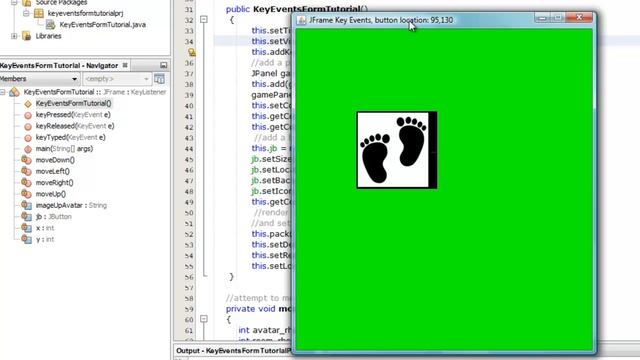
Task: Click the keyeventsformtutorialprj package icon
Action: tap(39, 13)
